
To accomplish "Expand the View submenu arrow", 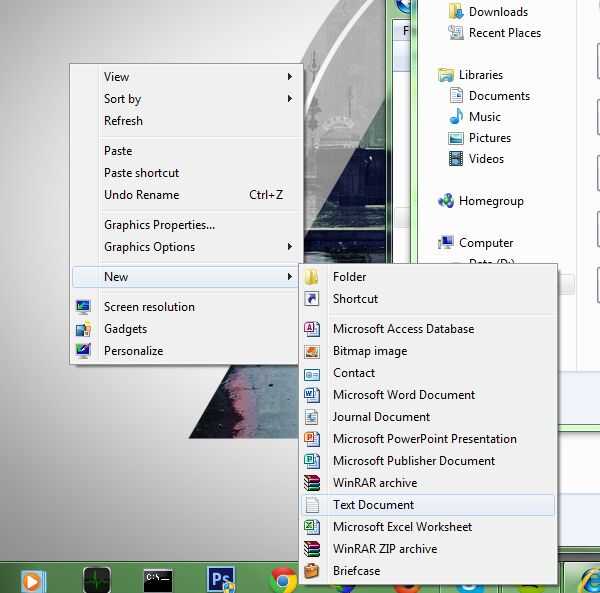I will 290,77.
